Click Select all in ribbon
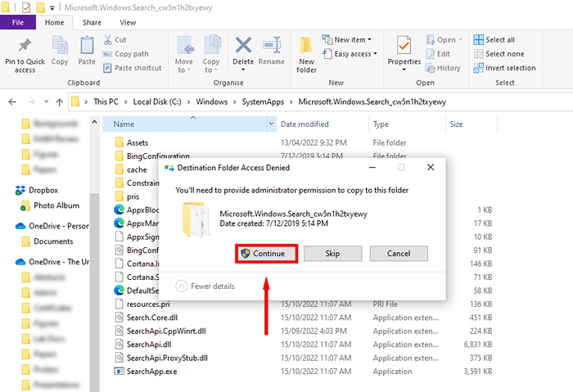The width and height of the screenshot is (573, 392). pyautogui.click(x=494, y=39)
